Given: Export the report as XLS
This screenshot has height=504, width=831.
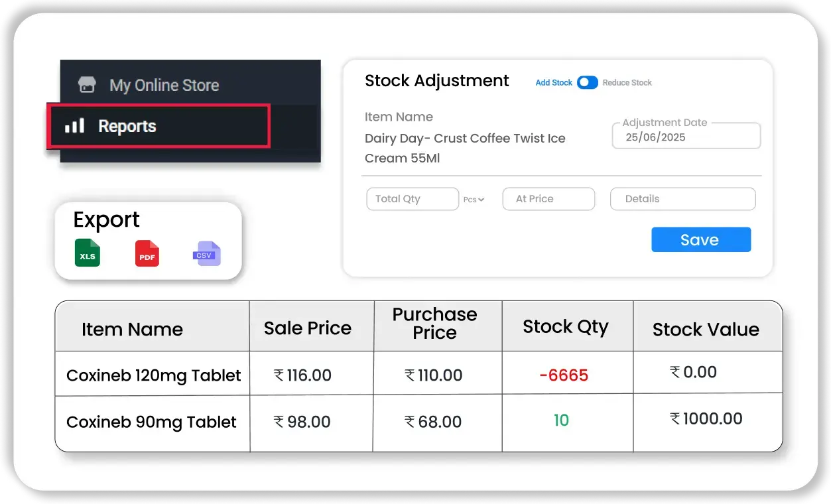Looking at the screenshot, I should pos(87,253).
